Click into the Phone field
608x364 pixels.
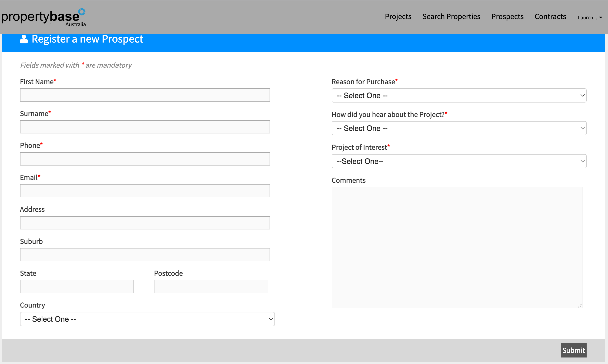pos(145,159)
